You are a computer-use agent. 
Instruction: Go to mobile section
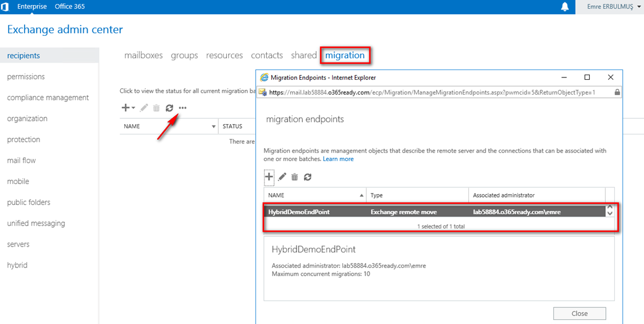click(x=18, y=181)
